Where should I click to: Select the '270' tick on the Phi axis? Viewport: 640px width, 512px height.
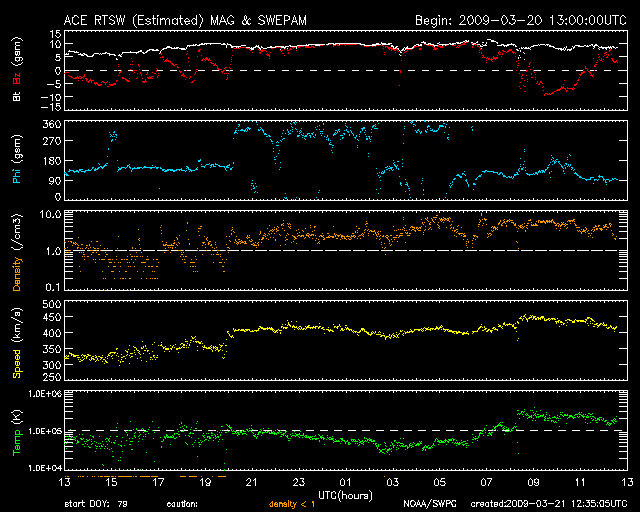(x=52, y=141)
